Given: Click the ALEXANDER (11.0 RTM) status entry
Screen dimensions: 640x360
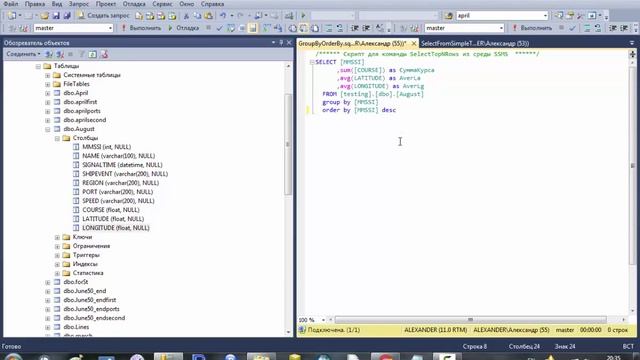Looking at the screenshot, I should pos(435,330).
